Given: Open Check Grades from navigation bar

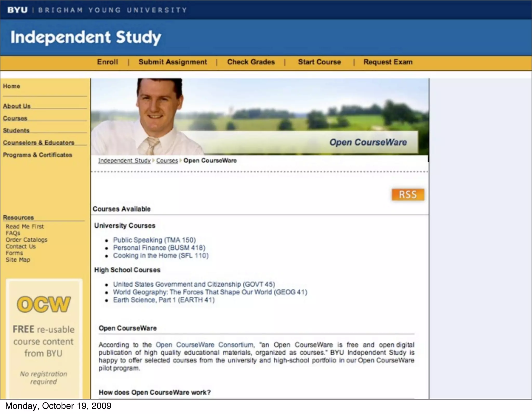Looking at the screenshot, I should (251, 62).
